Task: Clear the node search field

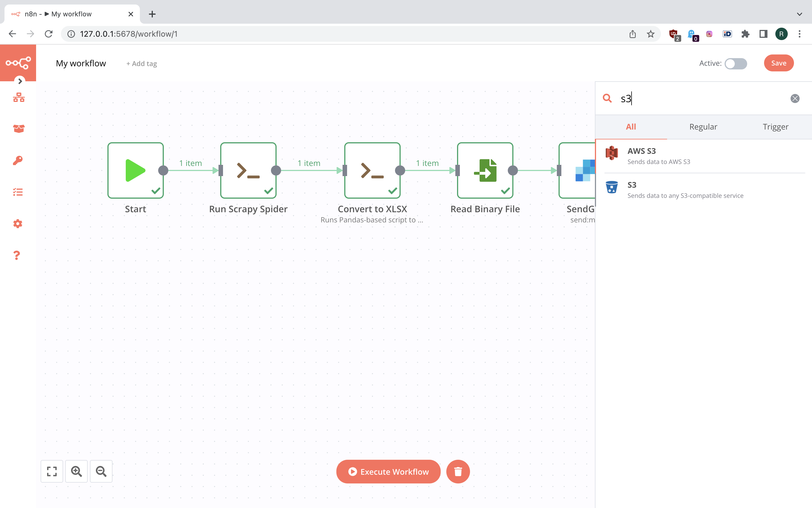Action: tap(795, 98)
